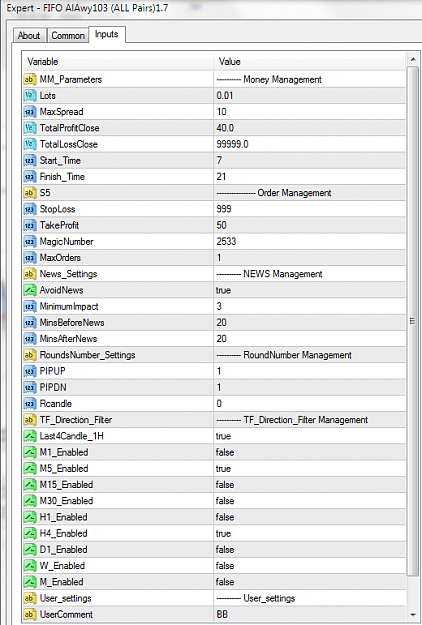Toggle the M30_Enabled false value

click(225, 501)
